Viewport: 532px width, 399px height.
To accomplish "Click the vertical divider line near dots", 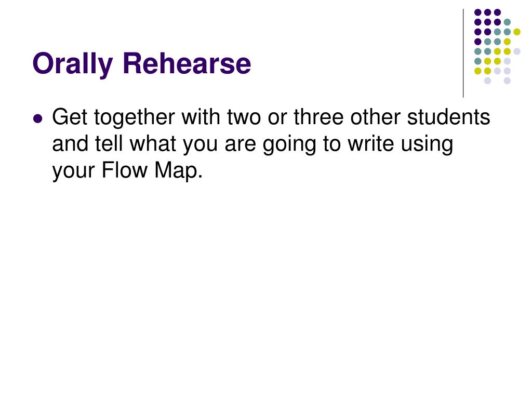I will tap(463, 54).
